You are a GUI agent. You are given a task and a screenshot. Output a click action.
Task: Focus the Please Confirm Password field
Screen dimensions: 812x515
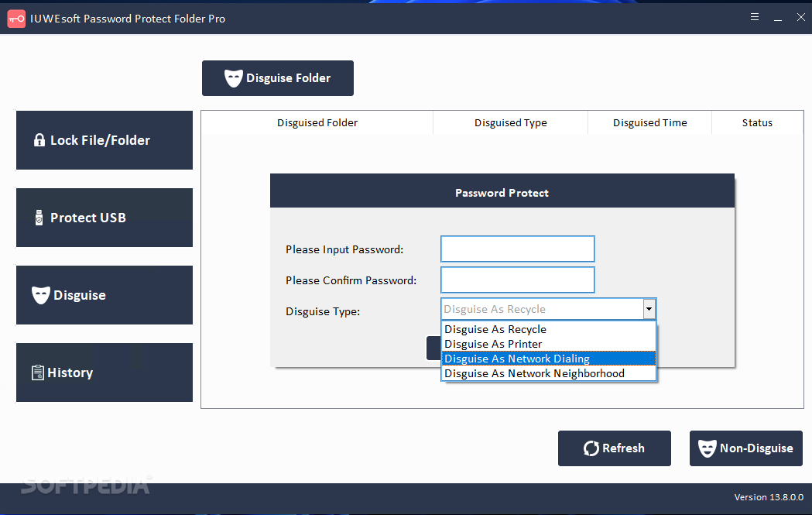517,280
